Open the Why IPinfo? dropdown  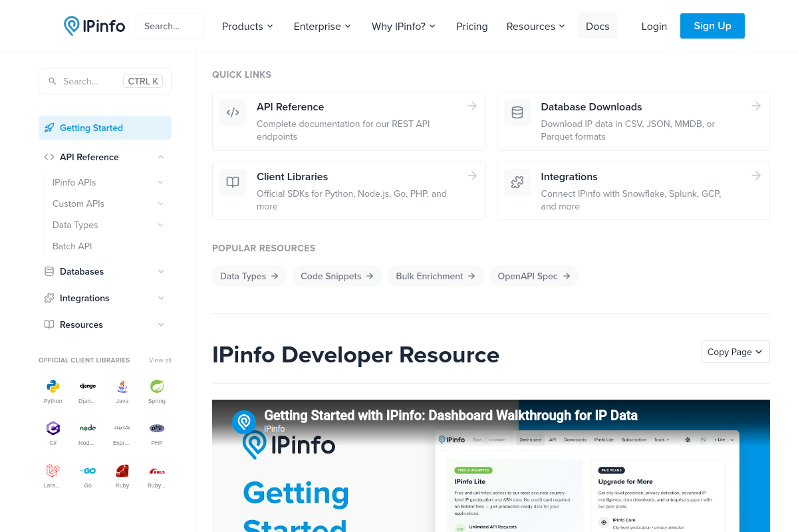(x=404, y=26)
